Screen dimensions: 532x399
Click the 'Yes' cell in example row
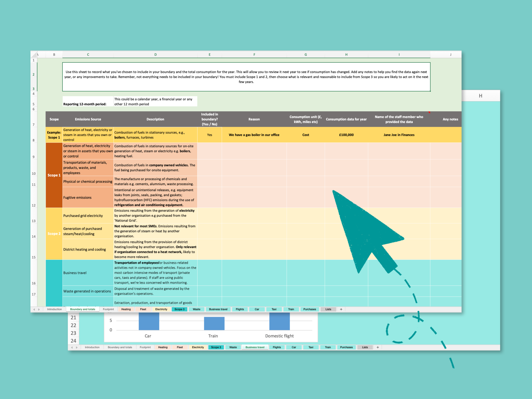(209, 135)
